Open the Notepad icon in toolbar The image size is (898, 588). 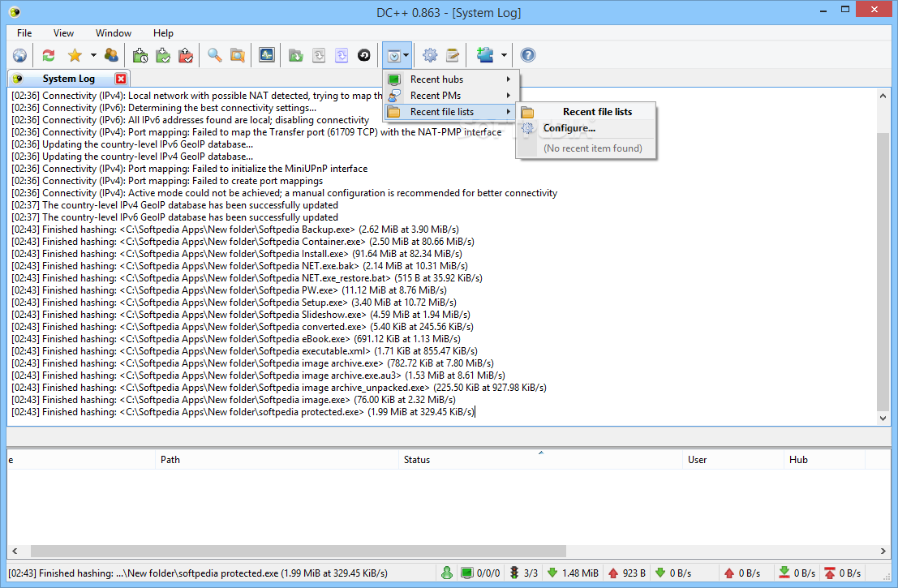[453, 55]
